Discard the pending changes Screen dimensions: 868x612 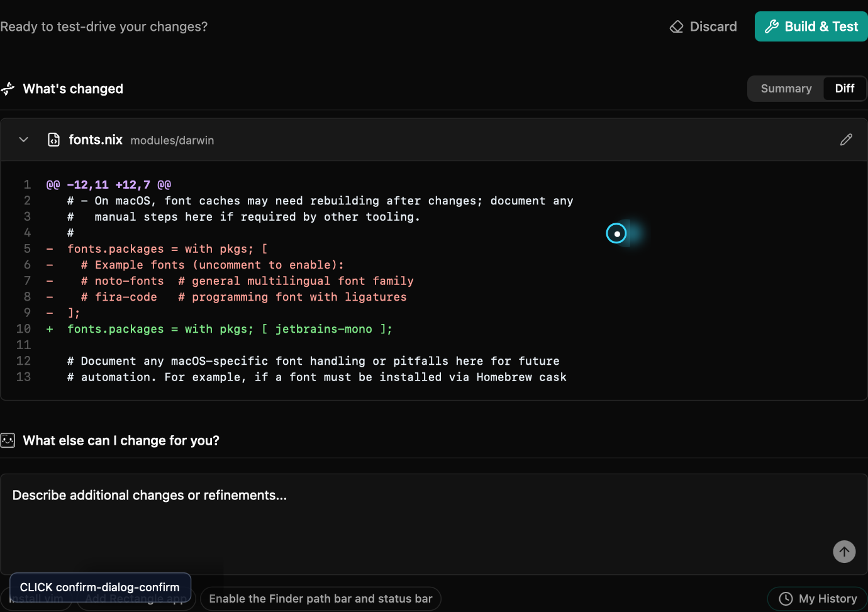click(x=703, y=26)
